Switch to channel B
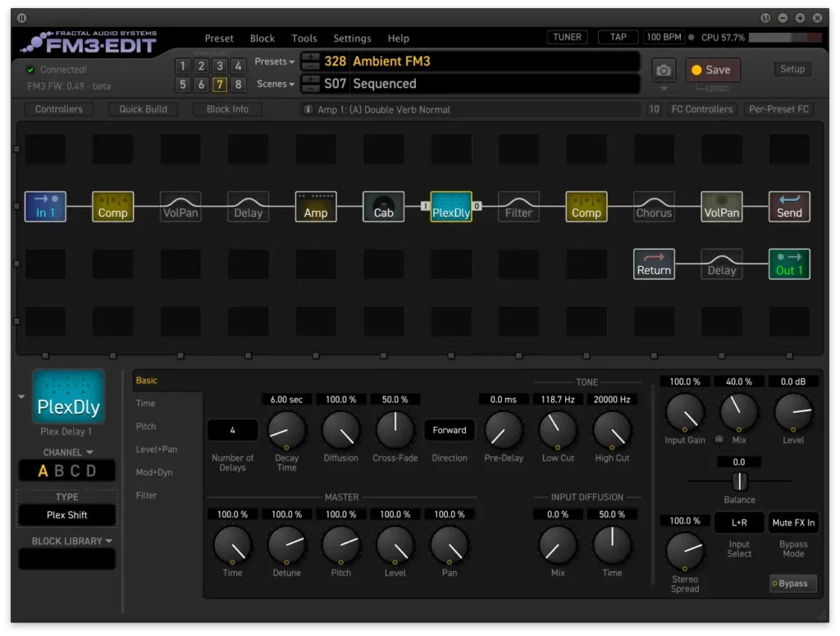This screenshot has height=636, width=840. point(59,471)
